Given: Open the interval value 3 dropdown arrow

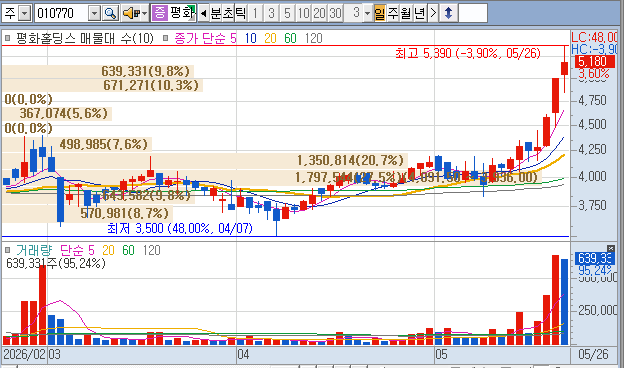Looking at the screenshot, I should pos(368,13).
